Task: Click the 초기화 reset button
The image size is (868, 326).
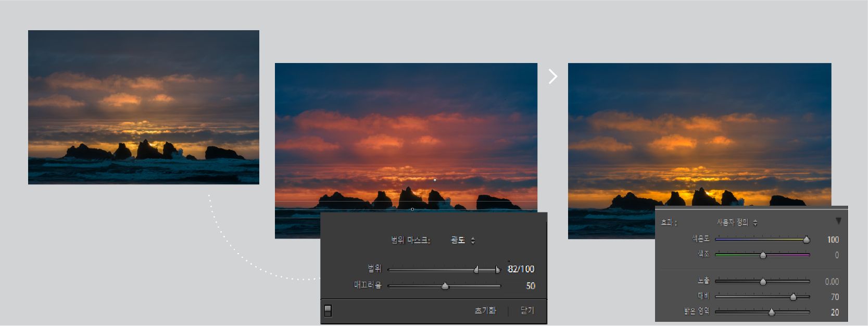Action: point(485,310)
